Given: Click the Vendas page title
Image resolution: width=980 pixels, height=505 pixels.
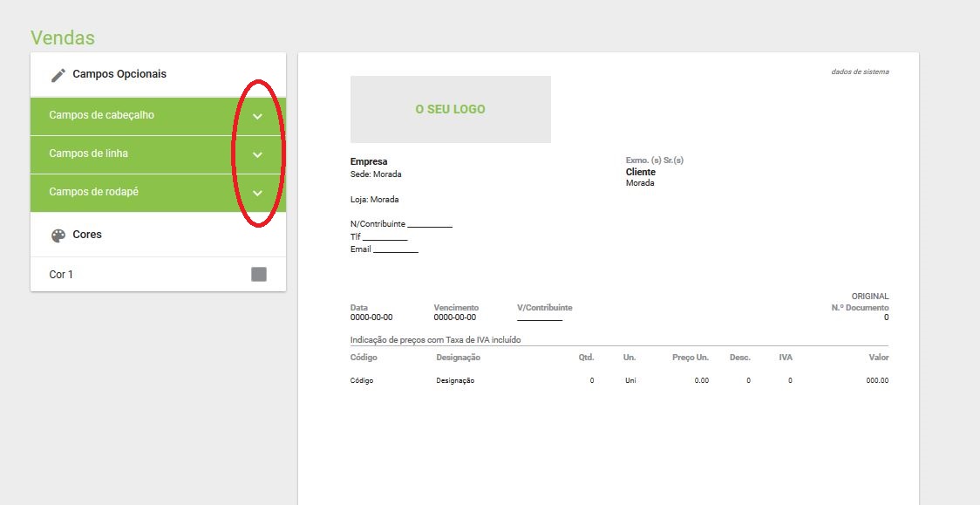Looking at the screenshot, I should [x=63, y=38].
